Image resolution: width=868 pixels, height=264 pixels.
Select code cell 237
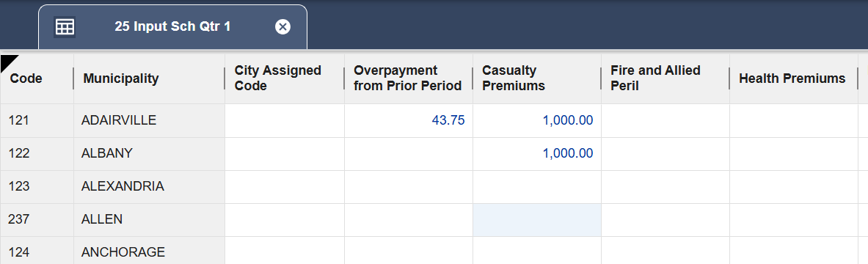click(x=37, y=220)
